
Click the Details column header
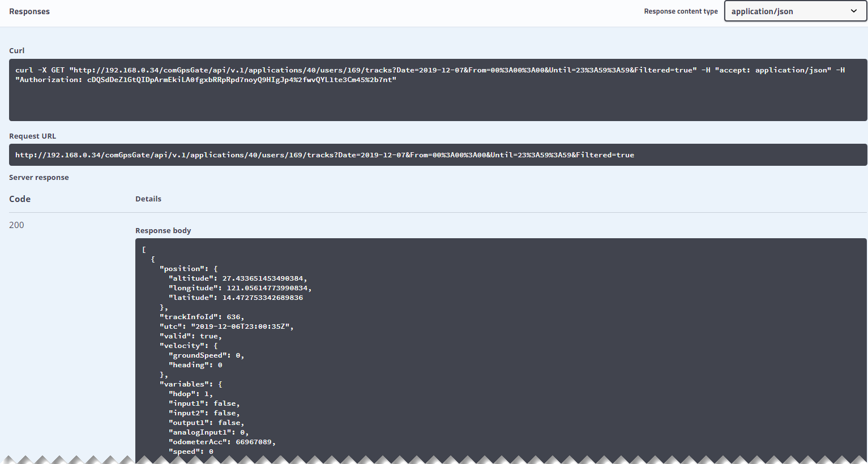pyautogui.click(x=148, y=199)
